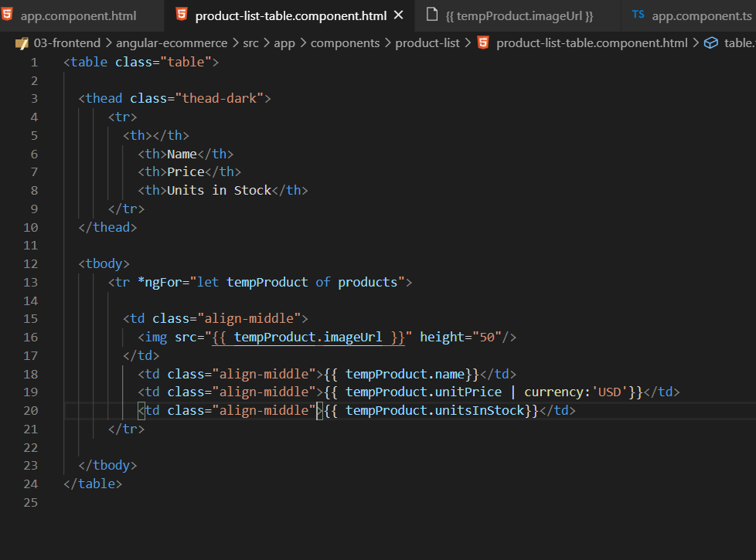This screenshot has width=756, height=560.
Task: Click the "Units in Stock" header text
Action: [x=220, y=190]
